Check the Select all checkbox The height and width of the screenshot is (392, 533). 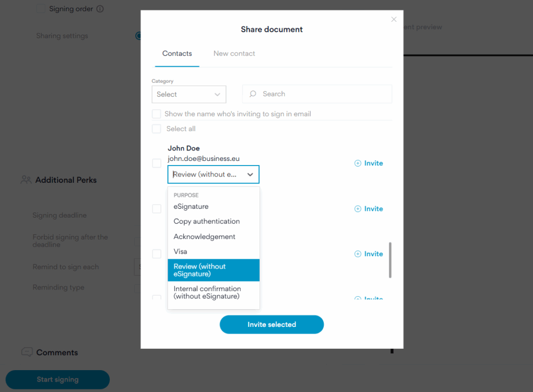157,129
